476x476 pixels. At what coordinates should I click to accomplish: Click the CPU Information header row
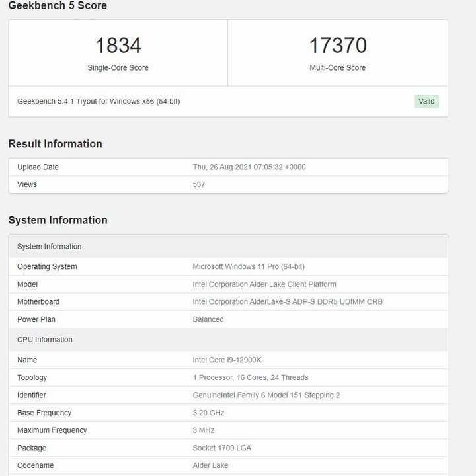coord(228,339)
